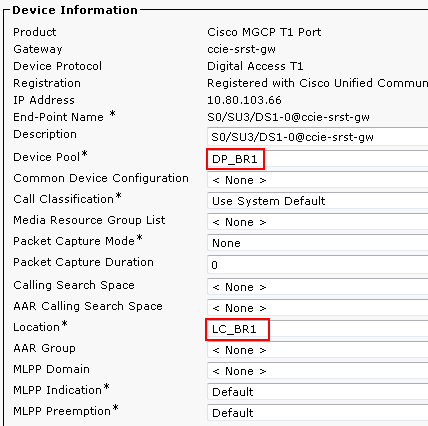Open the MLPP Domain dropdown

(x=317, y=371)
